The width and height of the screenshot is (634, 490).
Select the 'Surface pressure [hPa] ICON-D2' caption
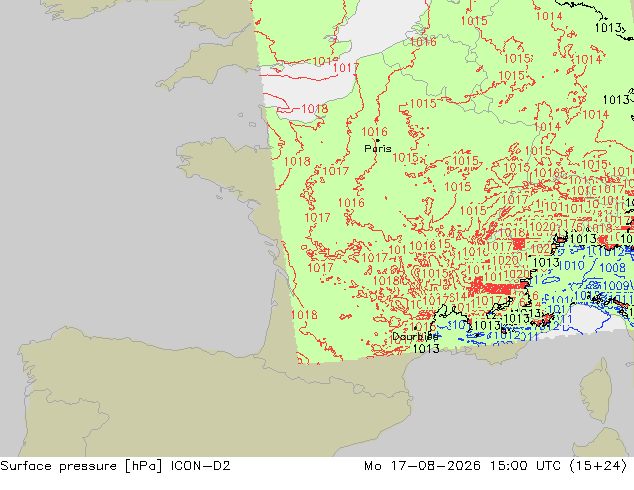[115, 466]
